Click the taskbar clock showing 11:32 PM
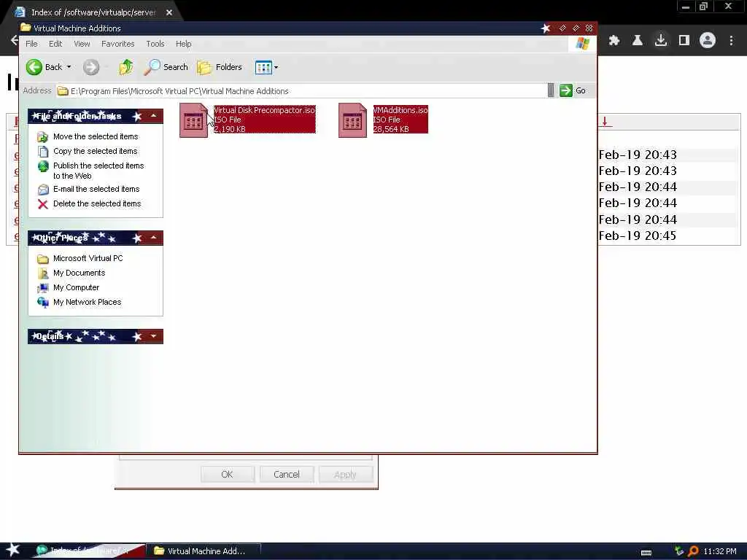The width and height of the screenshot is (747, 560). 719,551
